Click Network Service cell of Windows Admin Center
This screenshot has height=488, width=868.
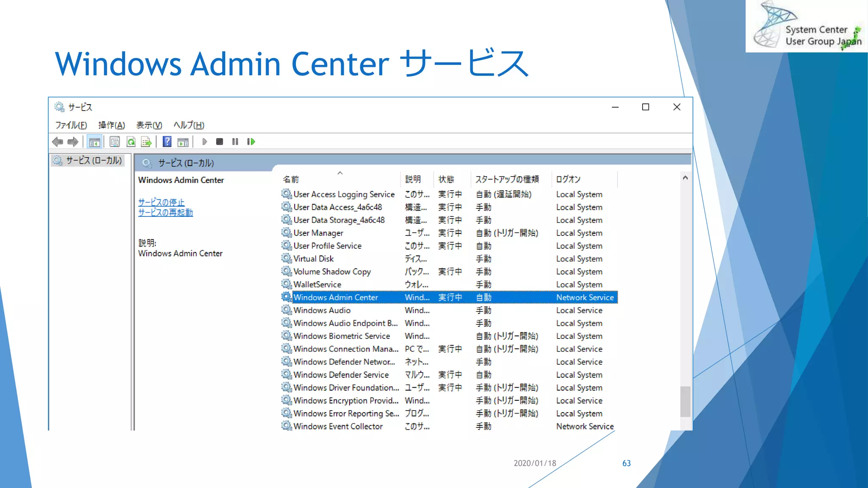coord(585,297)
